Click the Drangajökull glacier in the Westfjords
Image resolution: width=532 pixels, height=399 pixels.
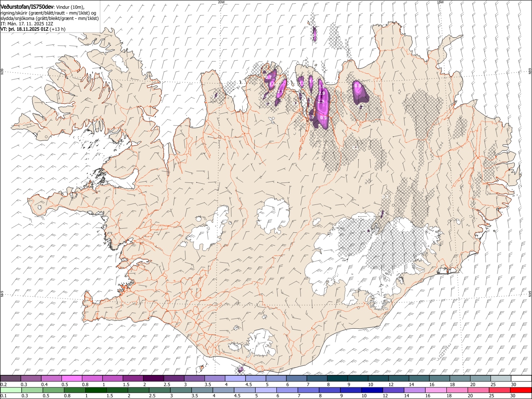click(119, 63)
